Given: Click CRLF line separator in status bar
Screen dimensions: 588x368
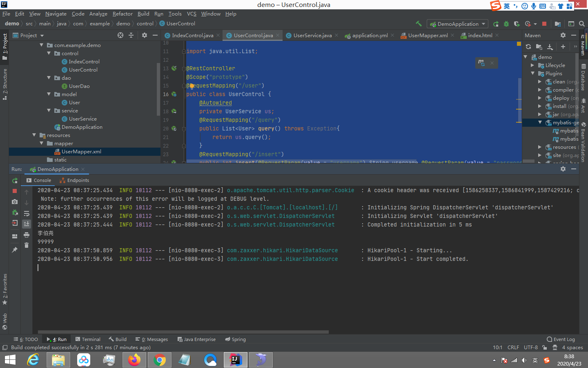Looking at the screenshot, I should [513, 347].
